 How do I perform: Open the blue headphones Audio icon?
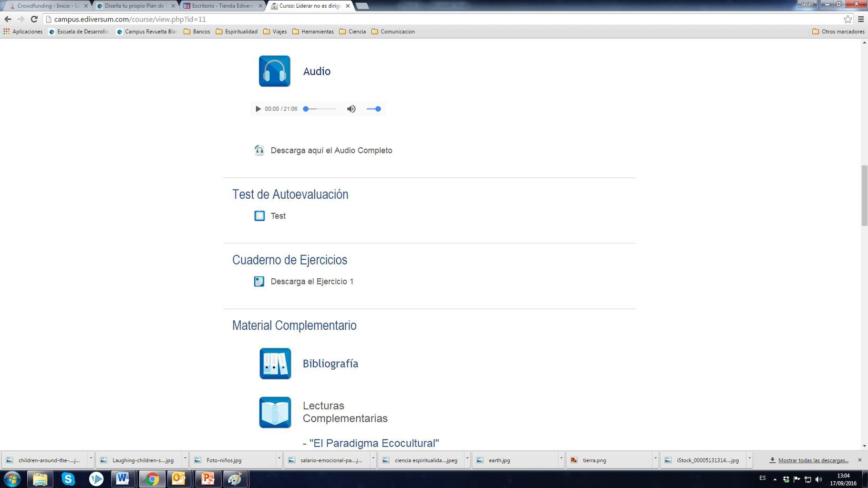point(274,71)
